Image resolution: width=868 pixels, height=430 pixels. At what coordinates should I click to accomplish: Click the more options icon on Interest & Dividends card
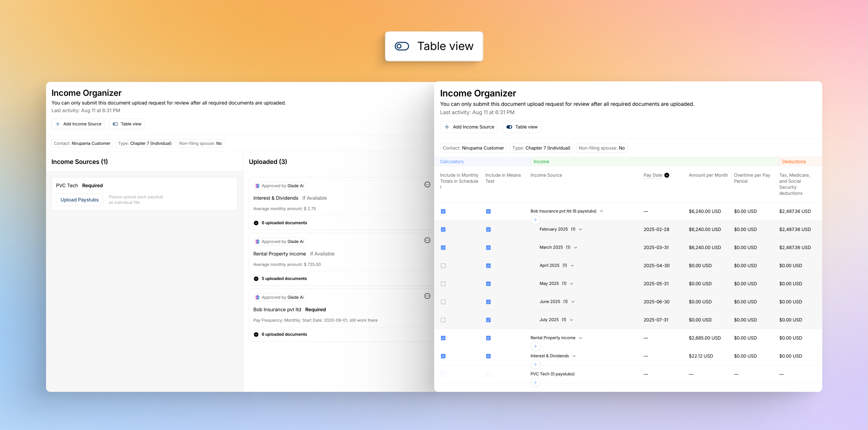coord(427,184)
